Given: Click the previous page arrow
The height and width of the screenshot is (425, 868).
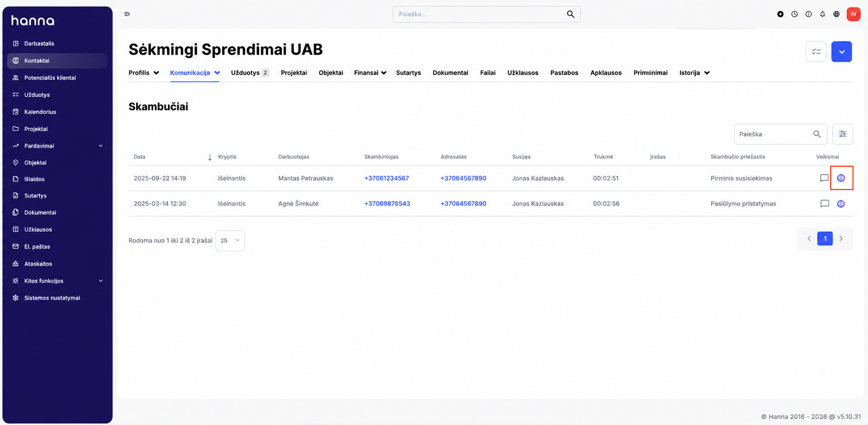Looking at the screenshot, I should 809,238.
